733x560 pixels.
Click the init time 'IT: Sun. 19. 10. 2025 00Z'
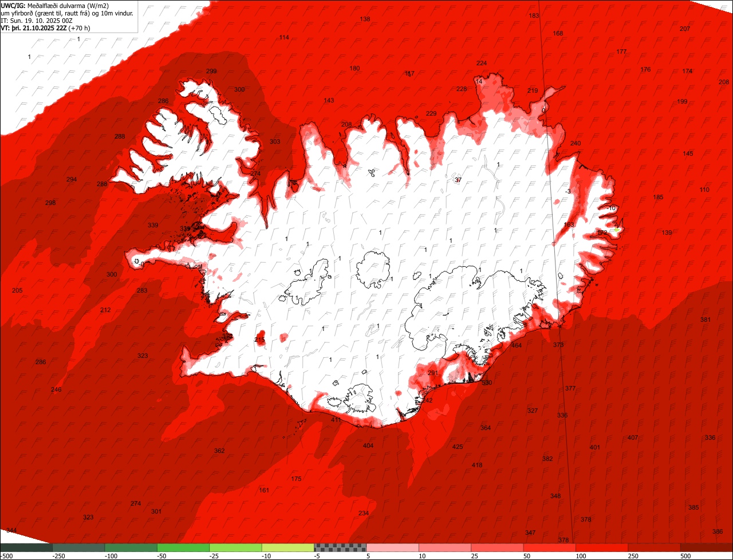[x=38, y=20]
